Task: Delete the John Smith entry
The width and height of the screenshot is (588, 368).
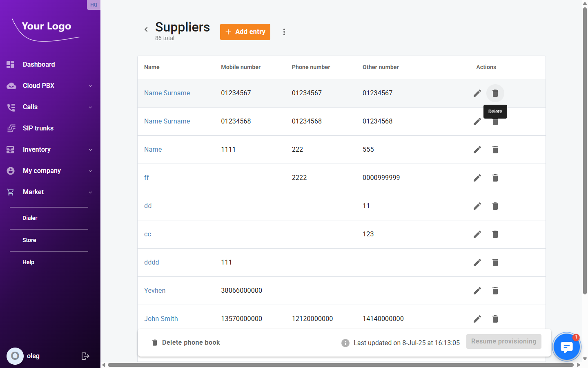Action: click(495, 319)
